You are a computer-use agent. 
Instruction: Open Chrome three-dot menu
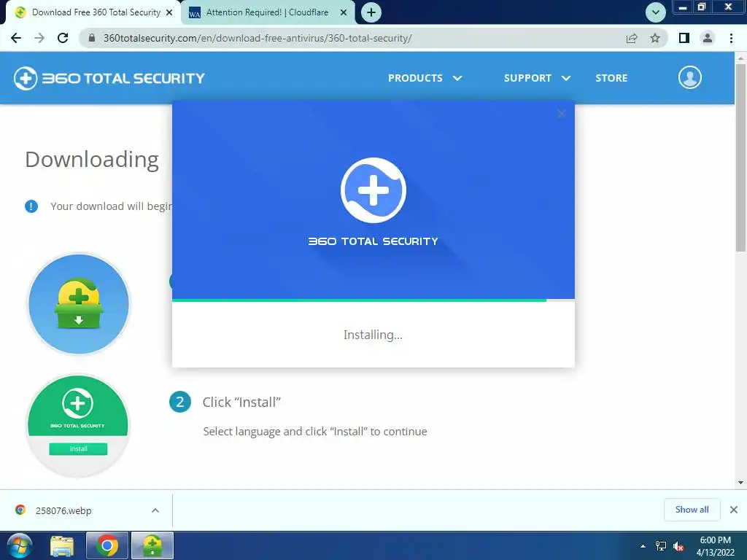[x=731, y=38]
